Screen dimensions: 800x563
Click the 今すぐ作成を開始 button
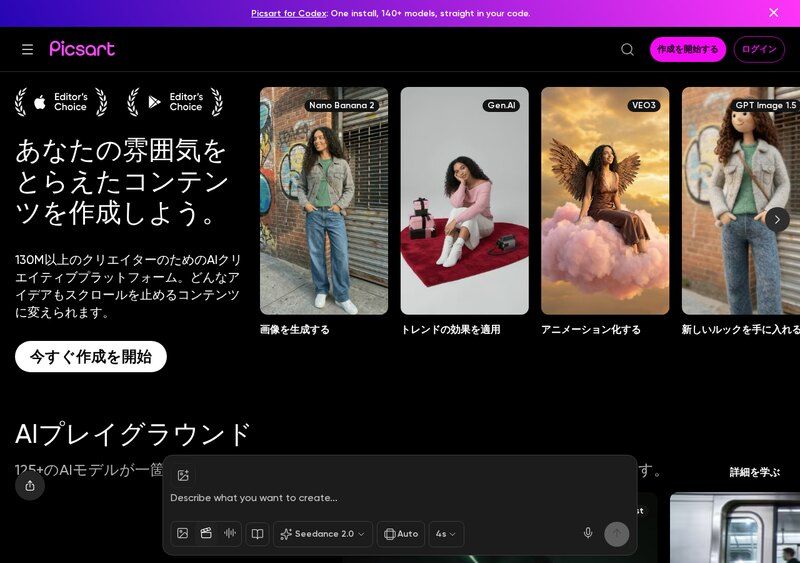pyautogui.click(x=91, y=357)
